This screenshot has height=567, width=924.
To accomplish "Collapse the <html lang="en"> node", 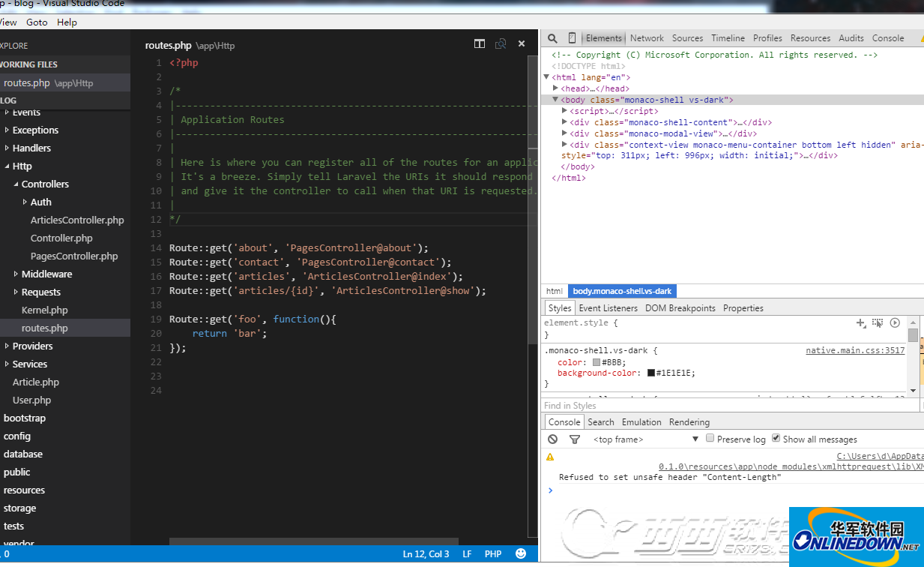I will coord(547,77).
